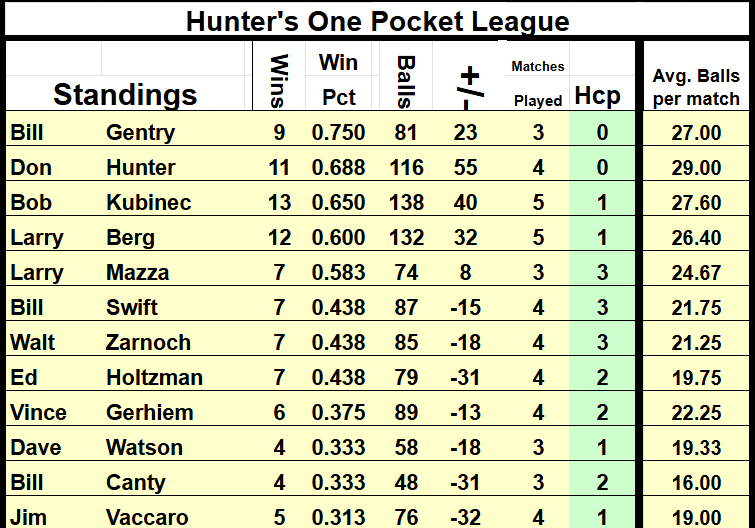Screen dimensions: 755x528
Task: Select the Gentry last name cell
Action: [x=140, y=132]
